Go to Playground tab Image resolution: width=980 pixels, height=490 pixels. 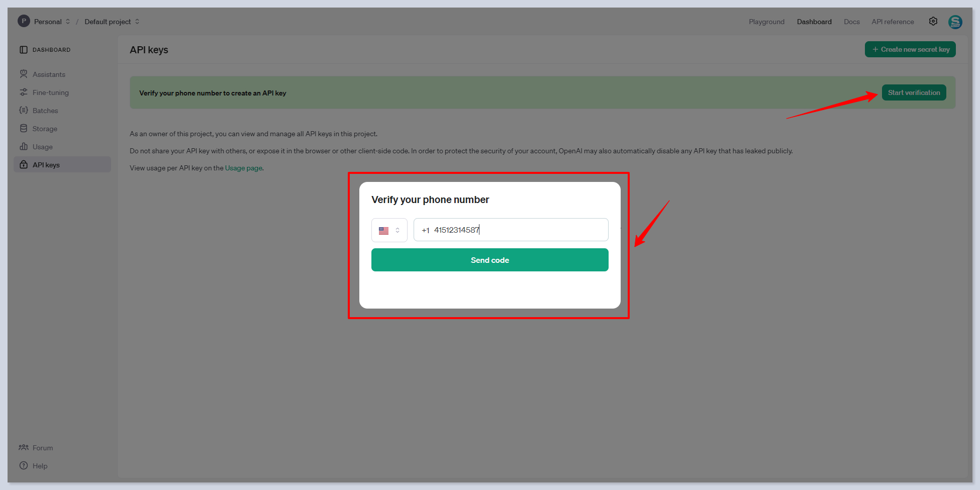pos(766,22)
